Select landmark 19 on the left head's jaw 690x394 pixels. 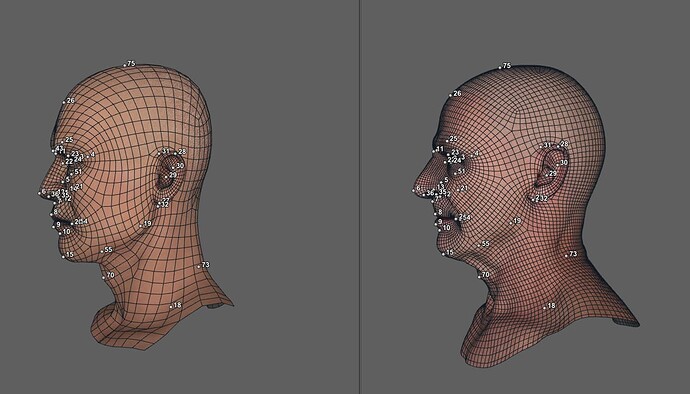pyautogui.click(x=141, y=225)
